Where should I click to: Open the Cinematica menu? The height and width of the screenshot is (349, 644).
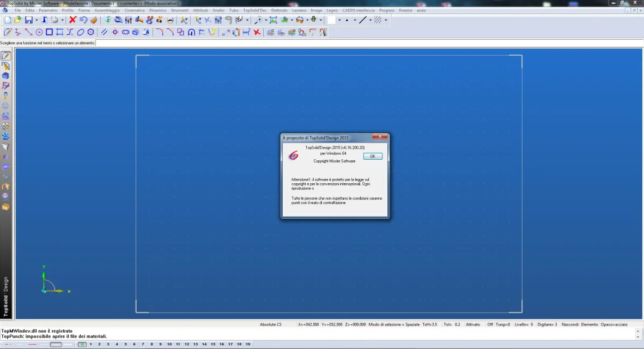click(134, 10)
